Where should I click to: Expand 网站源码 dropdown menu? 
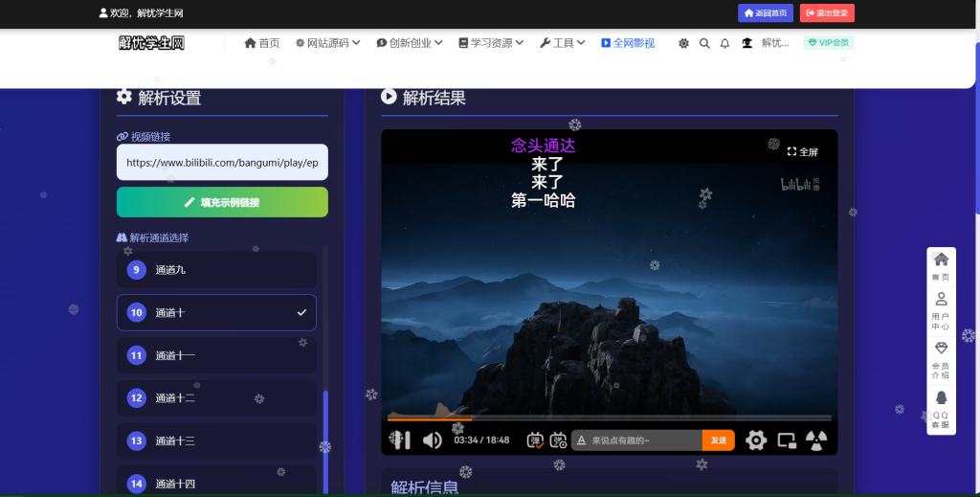[327, 43]
